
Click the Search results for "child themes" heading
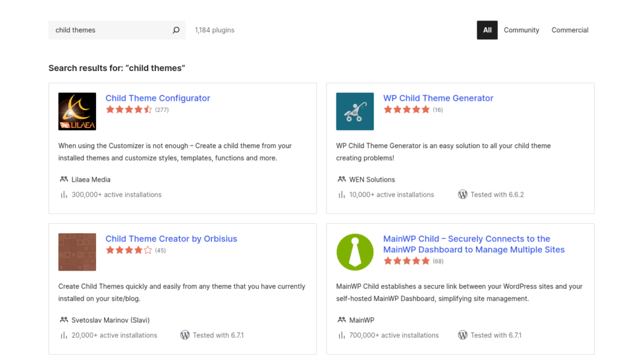(x=117, y=68)
